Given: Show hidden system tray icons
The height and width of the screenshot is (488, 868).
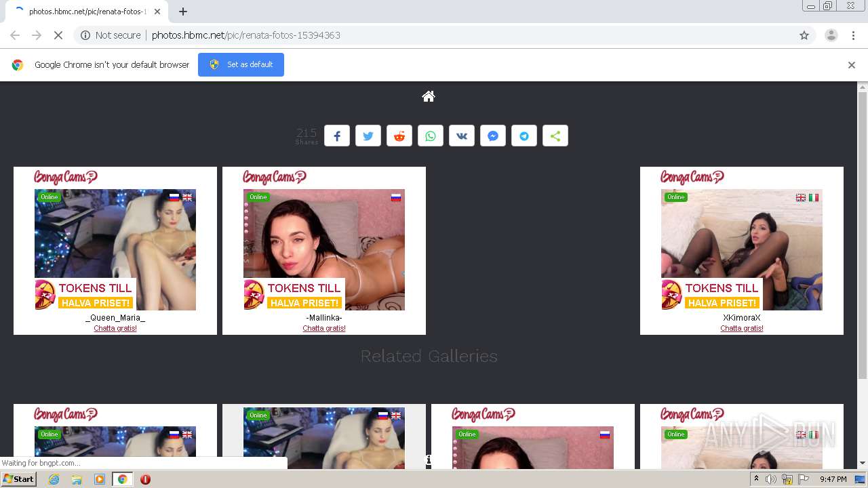Looking at the screenshot, I should [756, 479].
